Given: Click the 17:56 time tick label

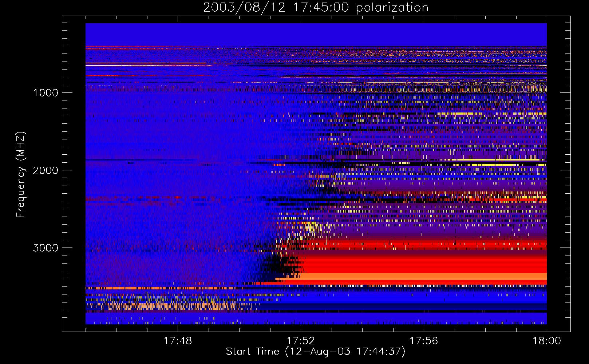Looking at the screenshot, I should (x=424, y=341).
